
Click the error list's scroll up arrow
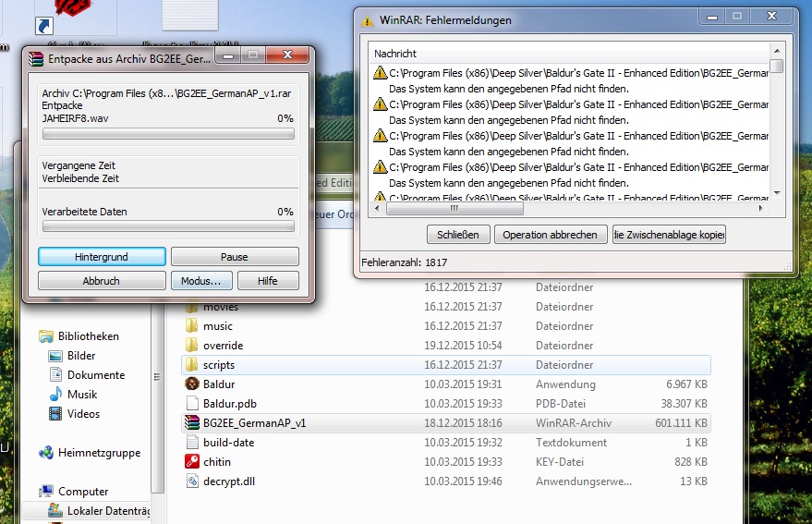pyautogui.click(x=777, y=50)
